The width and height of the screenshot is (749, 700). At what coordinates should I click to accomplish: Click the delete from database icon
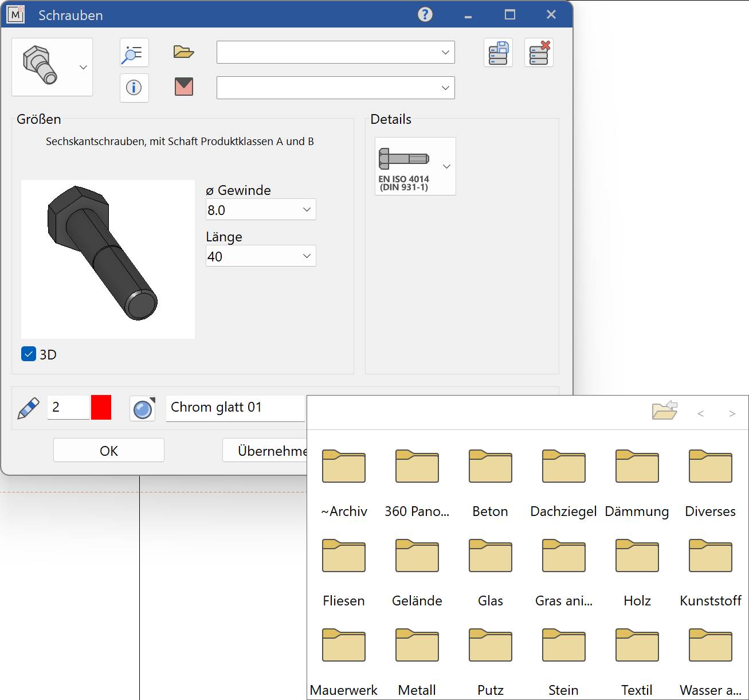pos(539,53)
